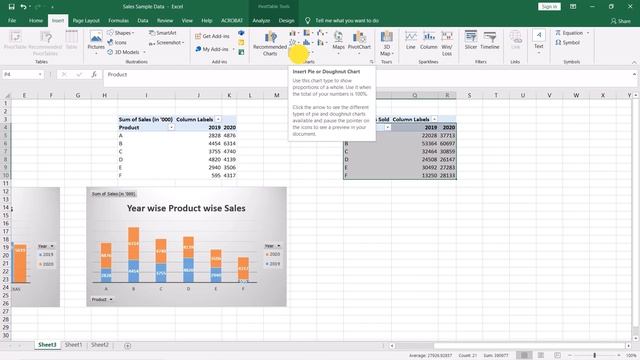Adjust the zoom slider handle

click(x=594, y=356)
